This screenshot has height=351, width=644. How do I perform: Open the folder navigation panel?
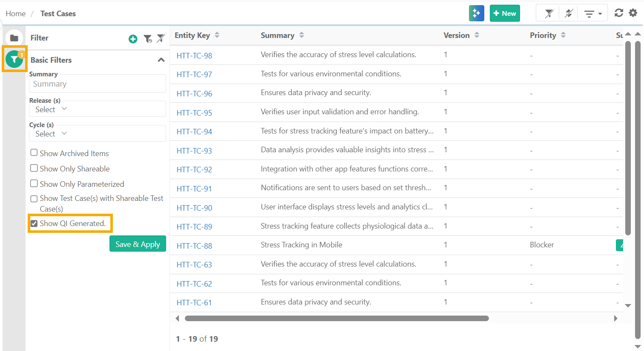[14, 38]
